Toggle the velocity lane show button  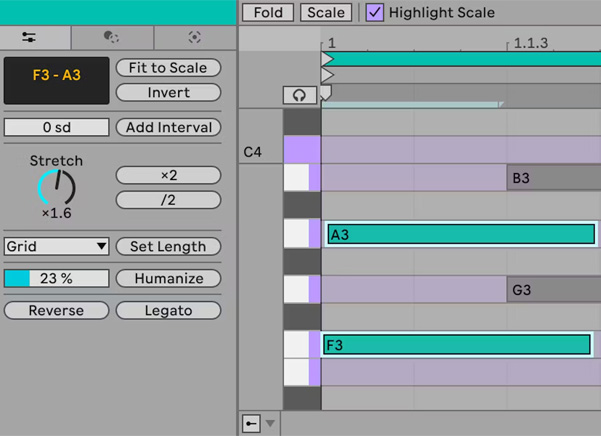[x=251, y=423]
